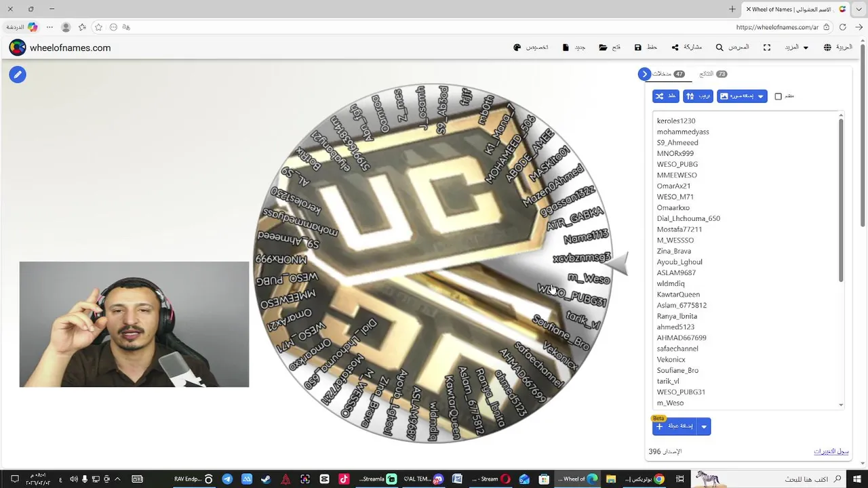Select entry Soufiane_Bro in the list

677,370
